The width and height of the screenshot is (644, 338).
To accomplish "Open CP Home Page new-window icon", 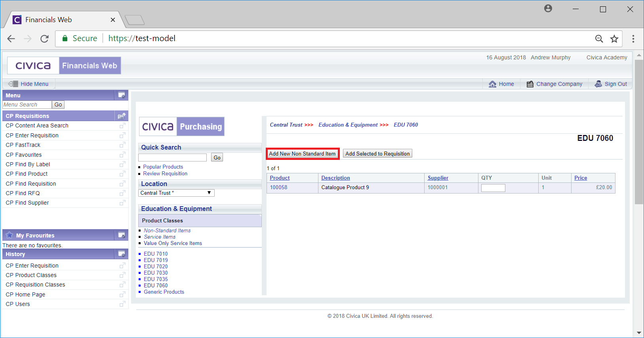I will point(122,294).
